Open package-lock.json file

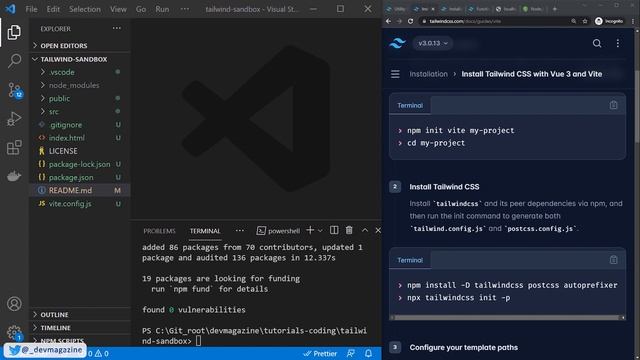click(80, 164)
